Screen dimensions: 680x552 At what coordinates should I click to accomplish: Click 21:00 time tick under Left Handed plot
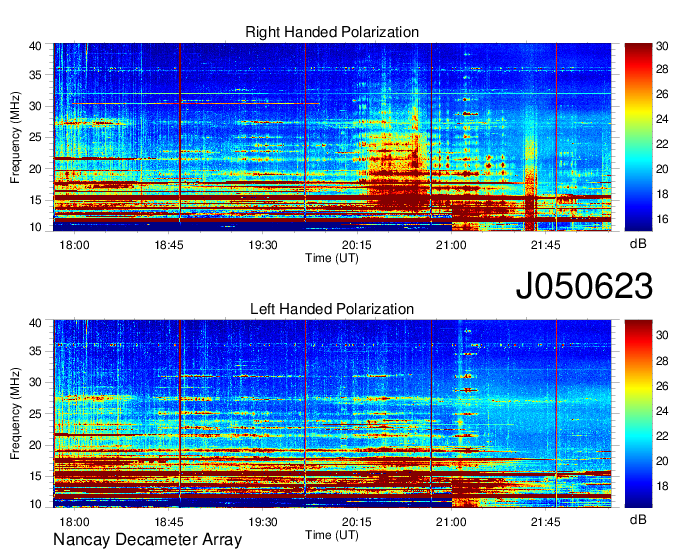[x=451, y=522]
